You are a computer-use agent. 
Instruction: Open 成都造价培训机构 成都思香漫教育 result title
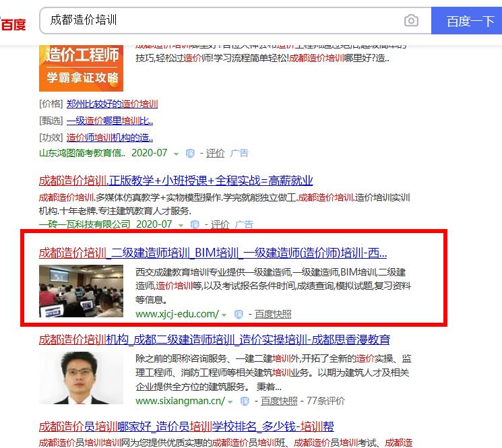(x=214, y=340)
